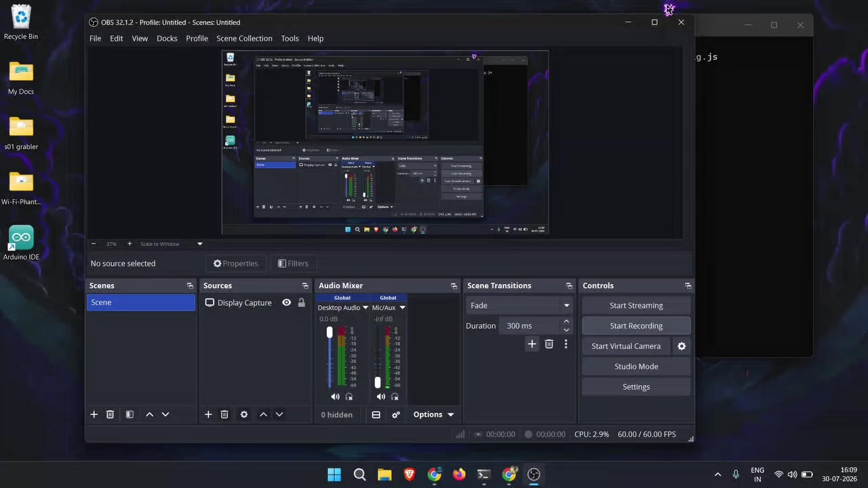Remove the selected scene using the Scenes trash icon
The width and height of the screenshot is (868, 488).
[x=110, y=415]
